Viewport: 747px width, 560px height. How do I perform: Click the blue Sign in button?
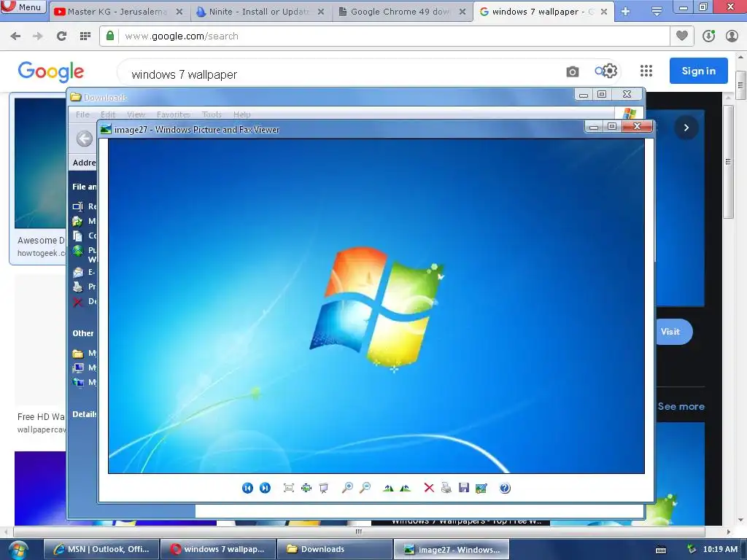[x=698, y=71]
